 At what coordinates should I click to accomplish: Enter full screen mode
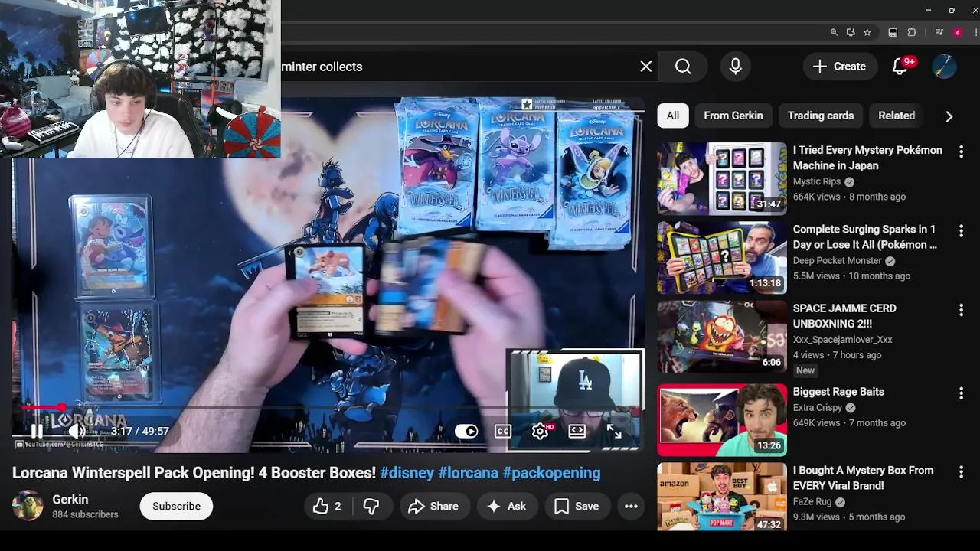pos(614,431)
